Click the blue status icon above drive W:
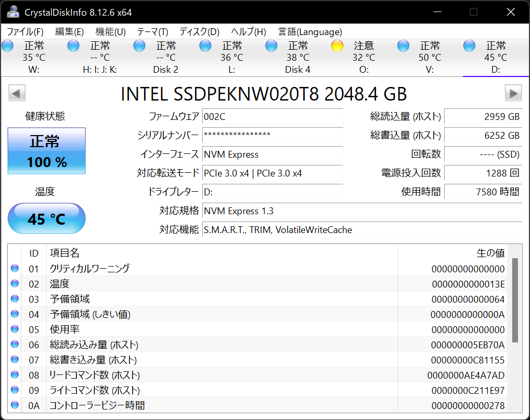 pyautogui.click(x=7, y=46)
